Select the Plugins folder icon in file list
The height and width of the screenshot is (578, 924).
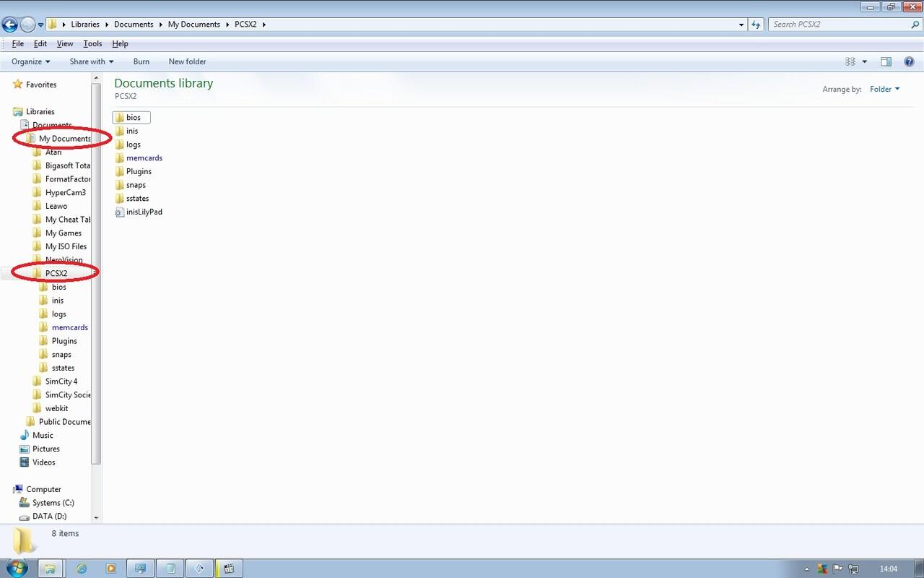pos(120,172)
